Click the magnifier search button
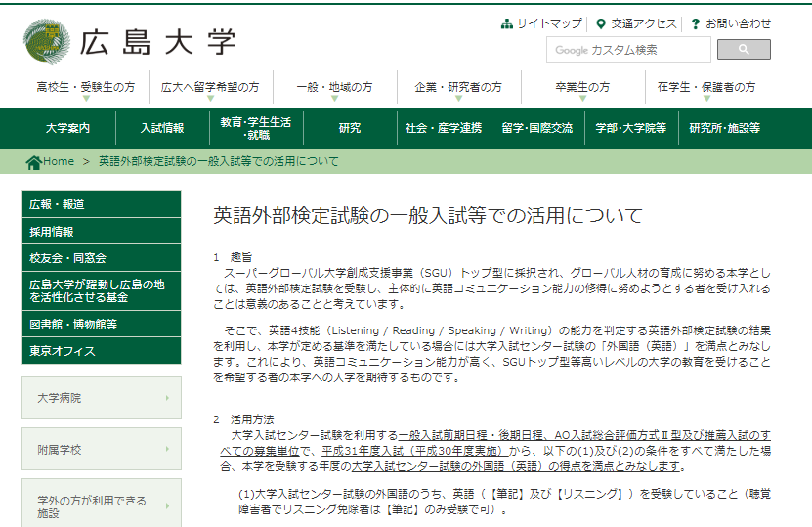 (744, 49)
